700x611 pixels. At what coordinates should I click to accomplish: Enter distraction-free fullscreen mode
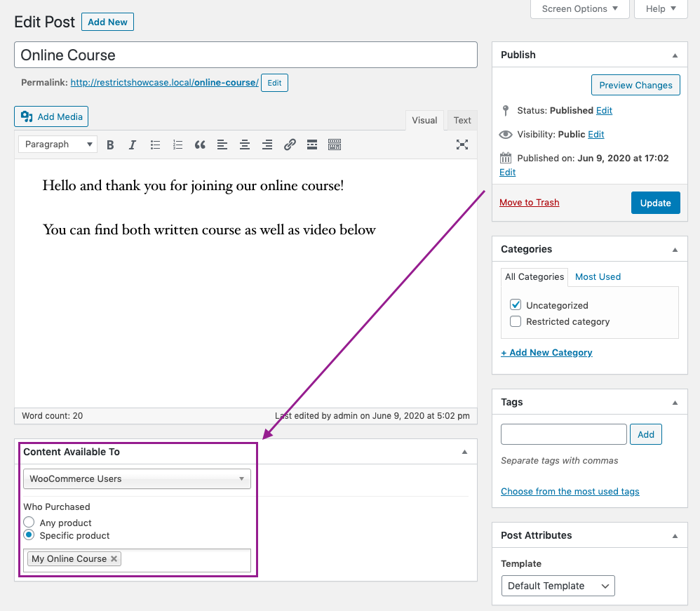click(462, 145)
